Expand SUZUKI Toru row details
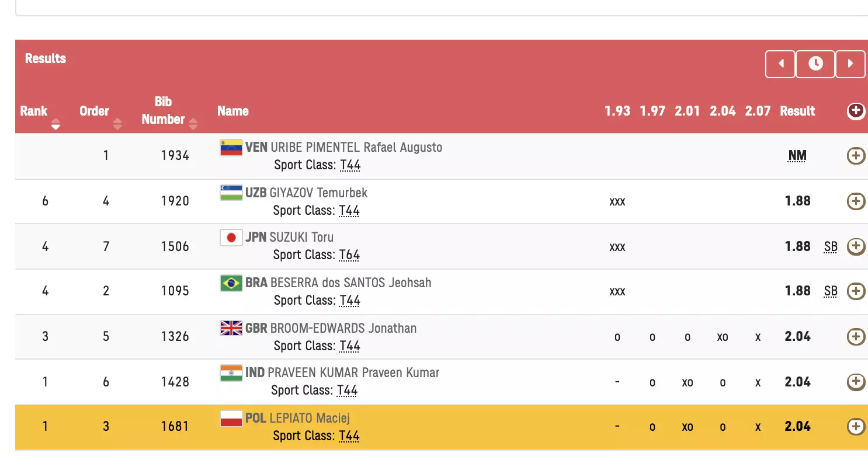 [x=856, y=246]
